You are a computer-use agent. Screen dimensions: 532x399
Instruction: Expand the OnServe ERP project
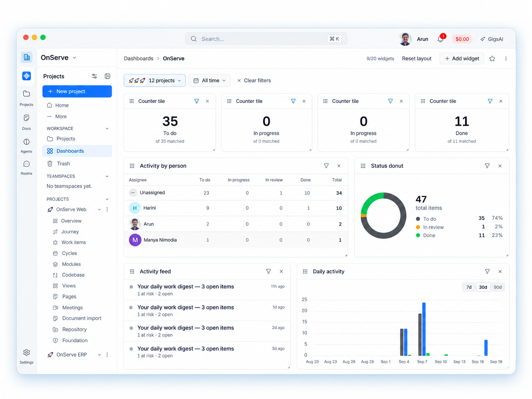pyautogui.click(x=99, y=355)
